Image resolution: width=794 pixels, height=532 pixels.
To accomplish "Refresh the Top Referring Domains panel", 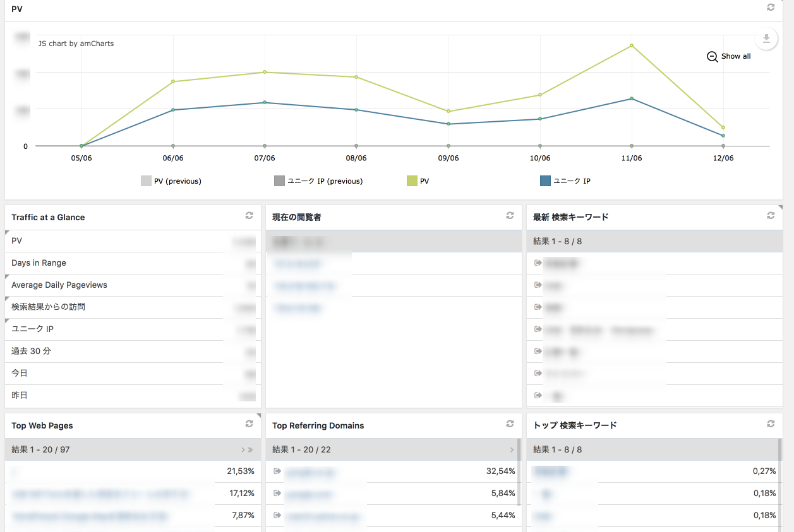I will pos(510,424).
